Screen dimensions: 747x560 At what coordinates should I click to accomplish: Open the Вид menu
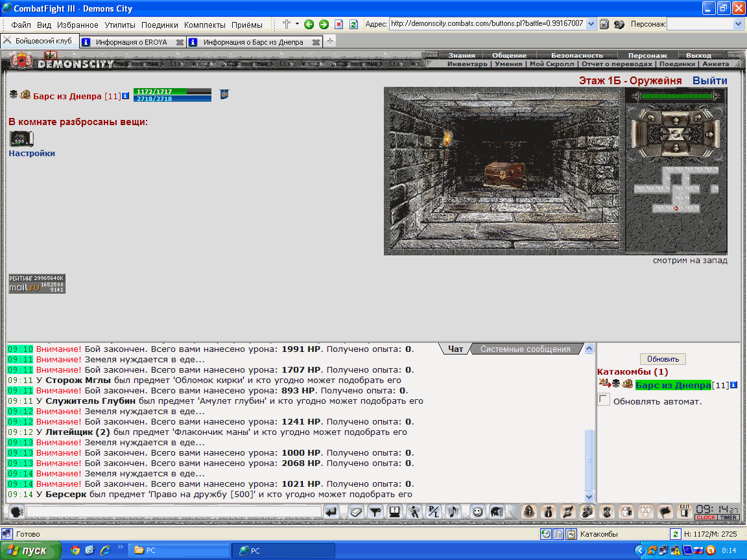pos(44,25)
